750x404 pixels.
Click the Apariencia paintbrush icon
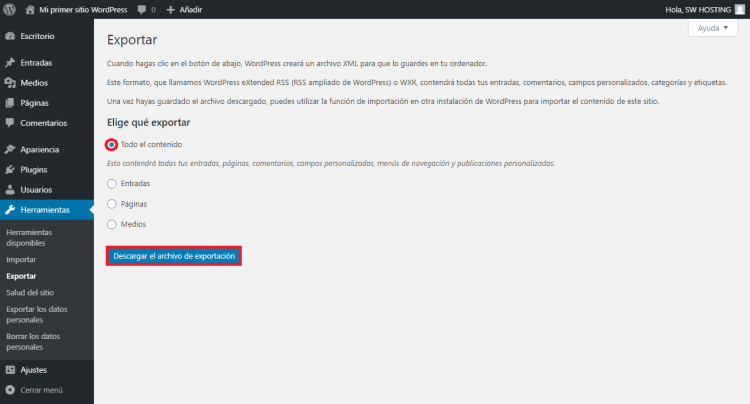pyautogui.click(x=10, y=150)
